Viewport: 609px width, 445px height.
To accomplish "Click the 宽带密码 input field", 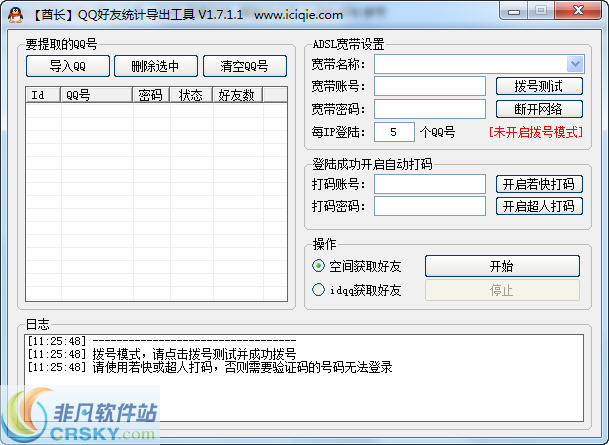I will 430,109.
